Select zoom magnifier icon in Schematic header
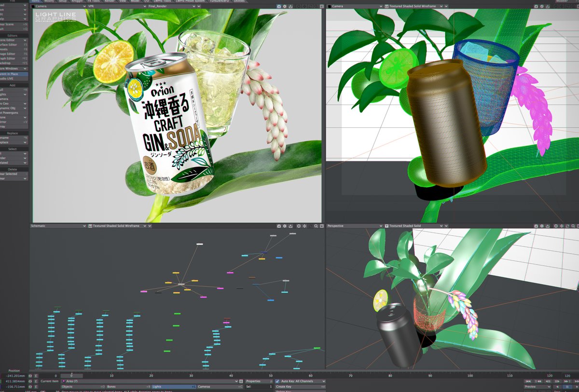579x392 pixels. click(316, 226)
